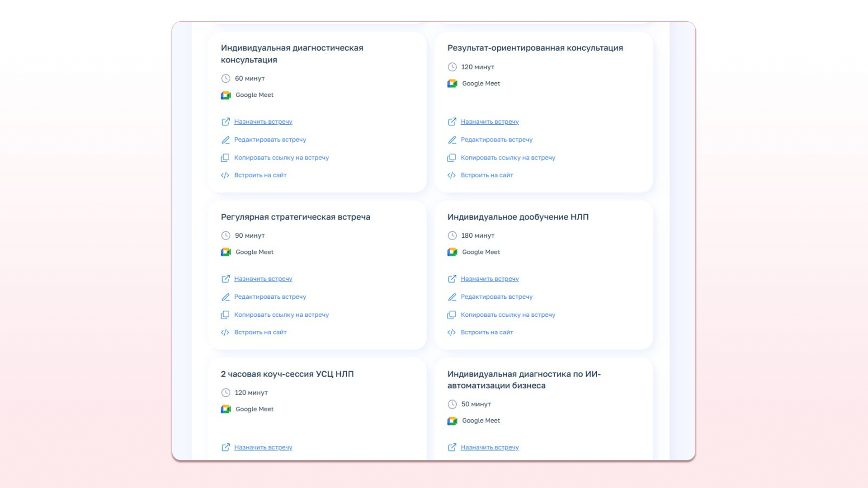Click the pencil edit icon in the Индивидуальная диагностическая консультация card

coord(225,140)
